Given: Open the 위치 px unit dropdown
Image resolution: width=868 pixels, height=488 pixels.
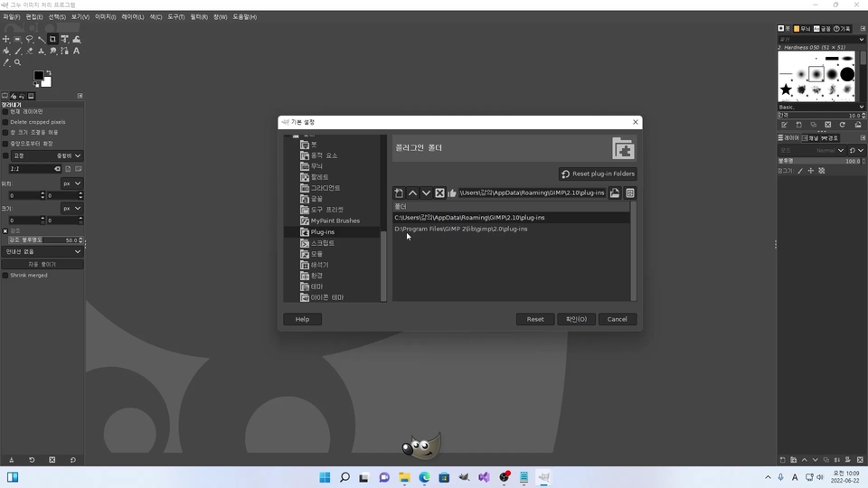Looking at the screenshot, I should 71,183.
